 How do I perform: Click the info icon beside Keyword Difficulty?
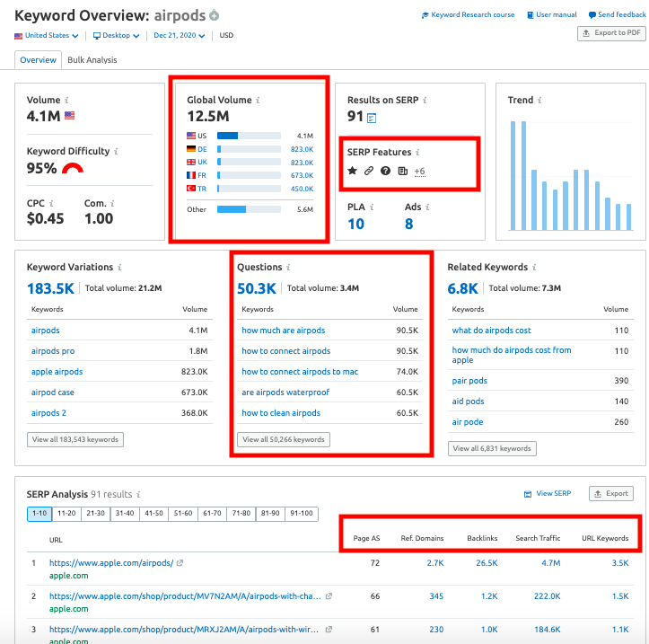[116, 152]
